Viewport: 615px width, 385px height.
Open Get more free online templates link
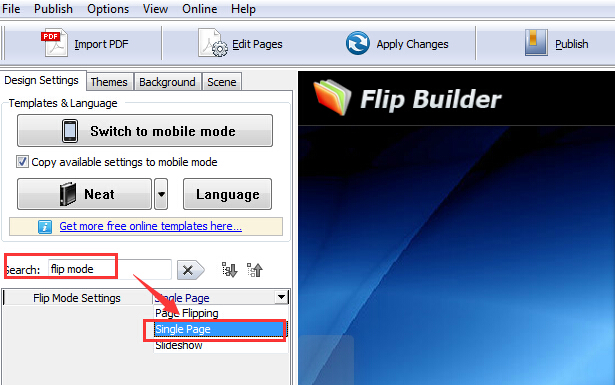click(x=151, y=226)
